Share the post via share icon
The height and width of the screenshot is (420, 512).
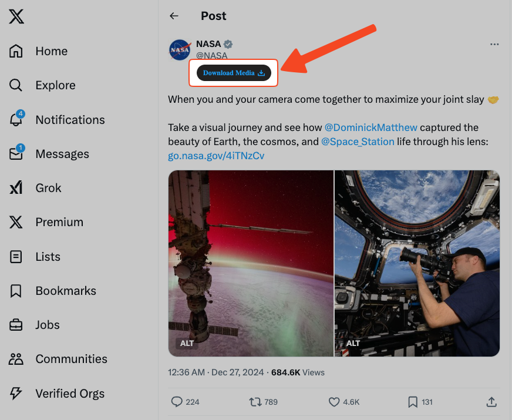click(491, 402)
